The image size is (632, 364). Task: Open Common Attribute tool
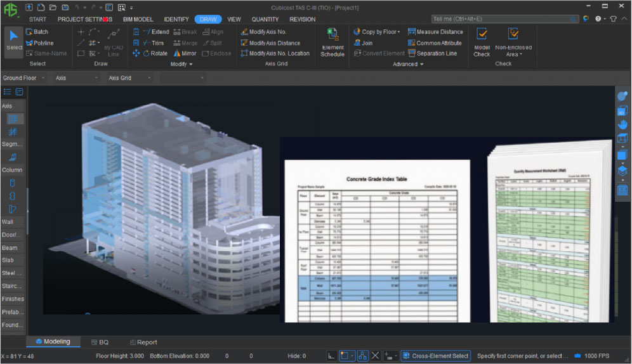[x=435, y=43]
